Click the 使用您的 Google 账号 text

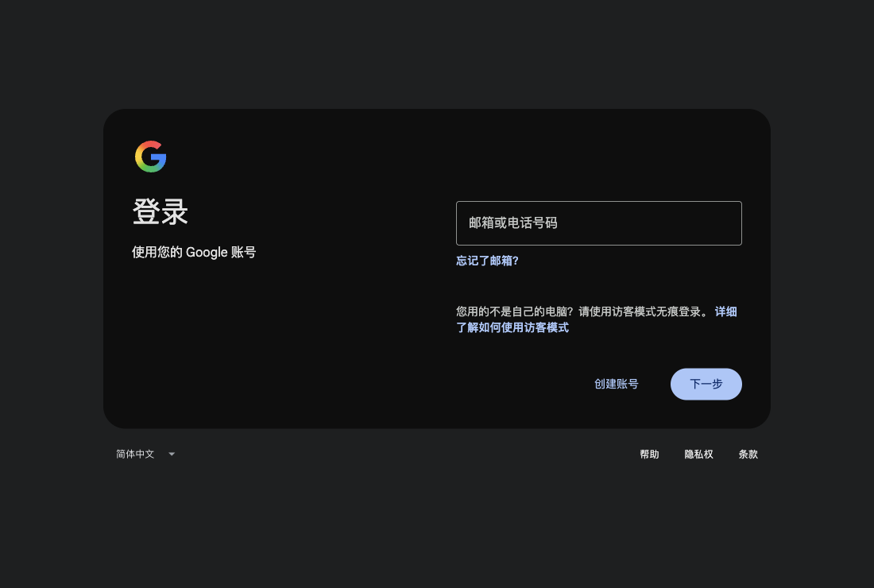tap(194, 253)
